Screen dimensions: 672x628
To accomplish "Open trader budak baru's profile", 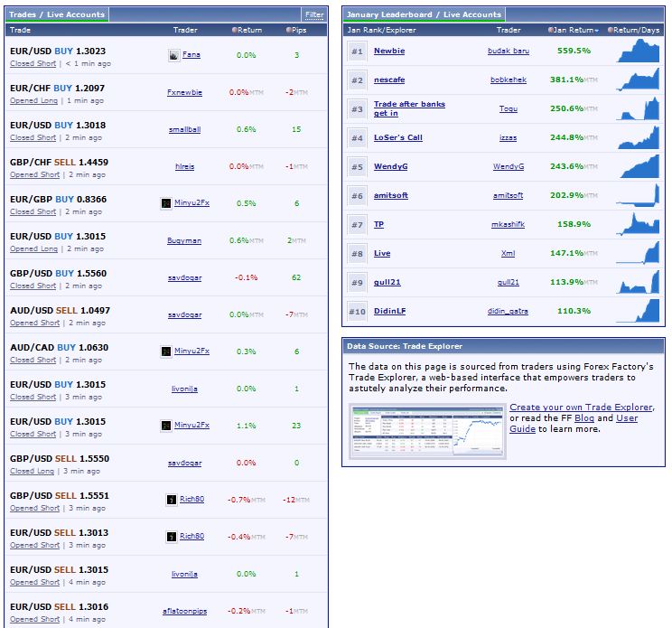I will click(x=508, y=52).
